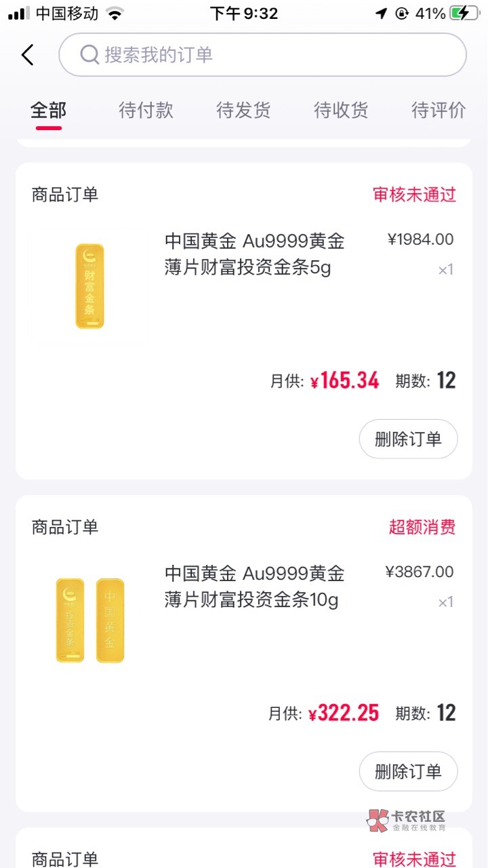Tap the back arrow icon

point(27,55)
